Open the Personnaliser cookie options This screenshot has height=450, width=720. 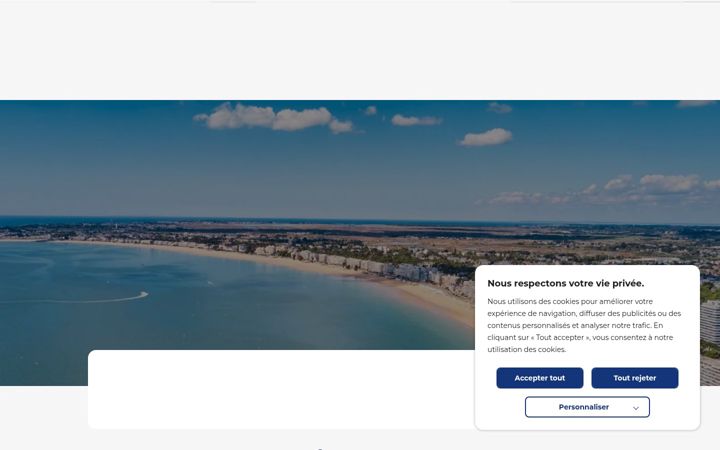point(587,407)
